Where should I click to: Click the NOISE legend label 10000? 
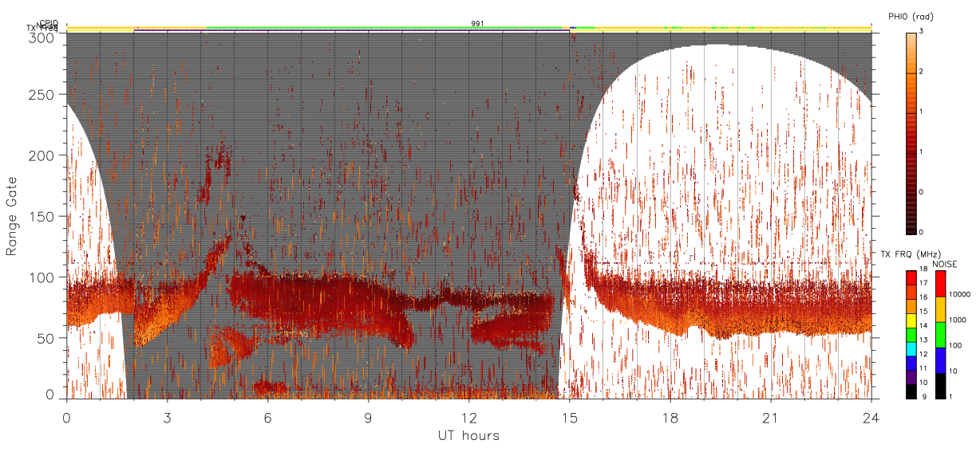962,295
